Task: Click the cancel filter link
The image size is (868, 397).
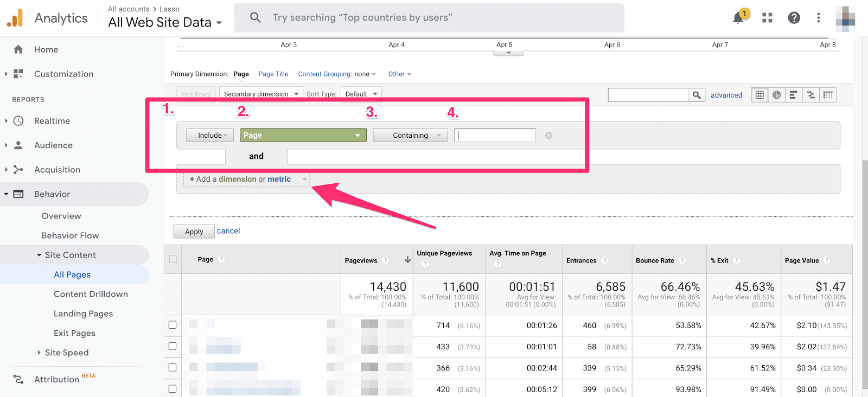Action: point(228,231)
